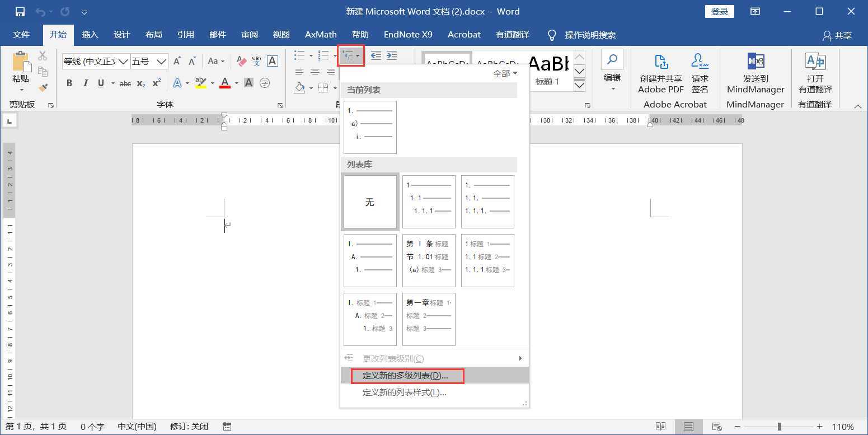The image size is (868, 435).
Task: Toggle Bold formatting
Action: pos(69,83)
